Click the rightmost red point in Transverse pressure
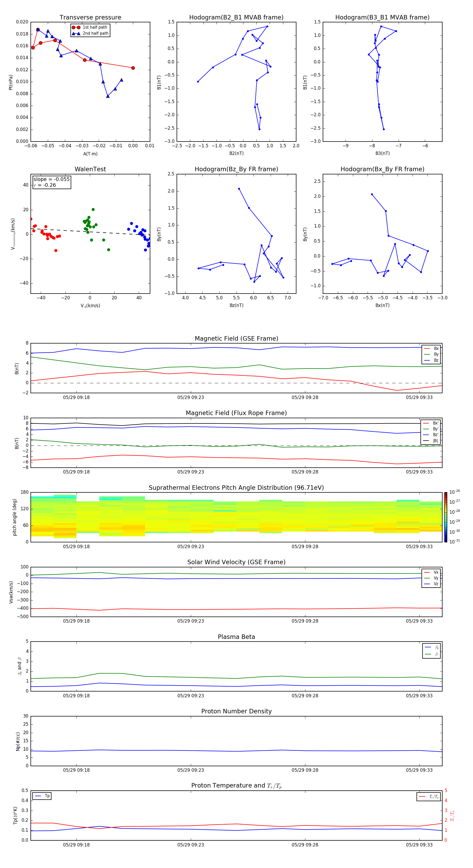 (x=133, y=68)
